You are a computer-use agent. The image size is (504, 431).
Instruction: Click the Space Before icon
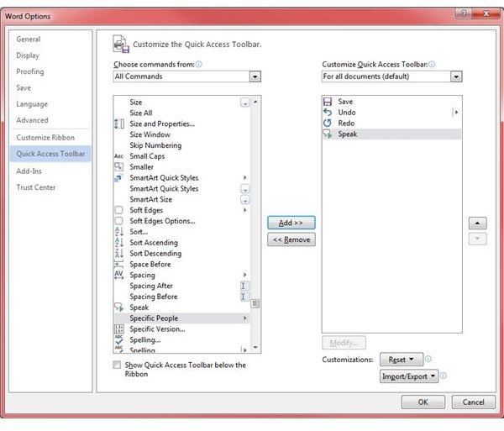[118, 264]
